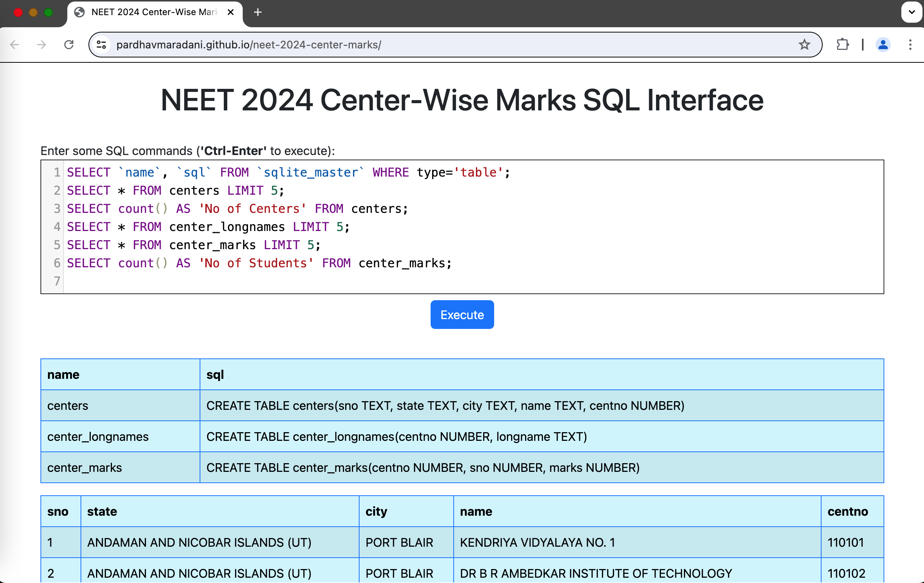Click the center_longnames LIMIT 5 query line

pos(208,226)
